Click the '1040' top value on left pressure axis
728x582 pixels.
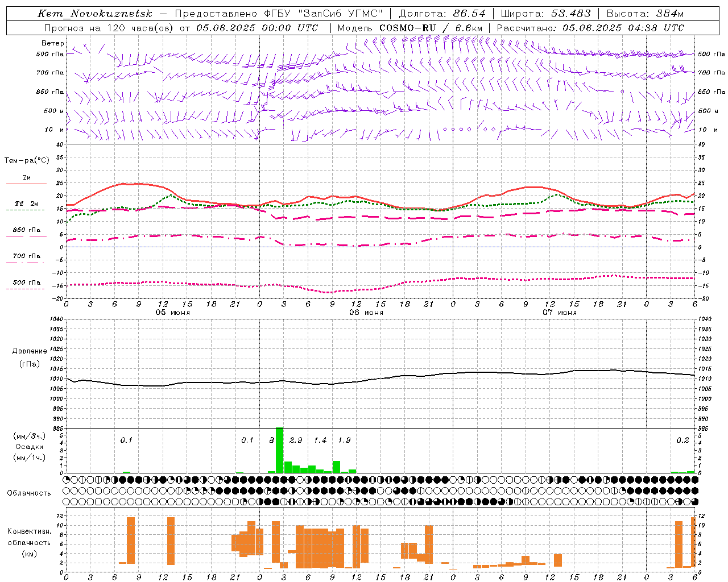(55, 319)
